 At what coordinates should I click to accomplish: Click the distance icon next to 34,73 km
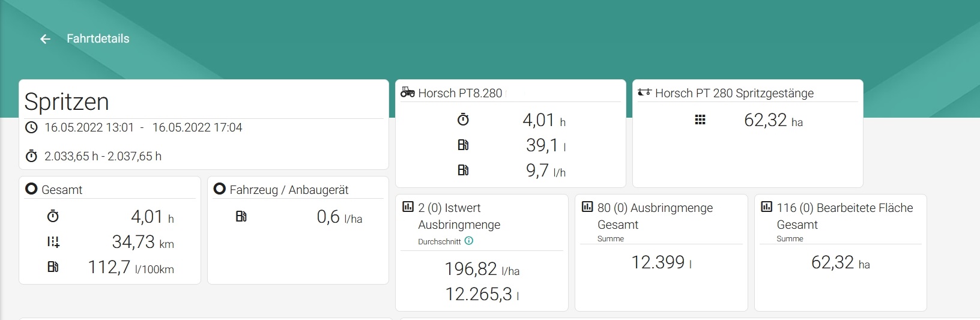(53, 242)
